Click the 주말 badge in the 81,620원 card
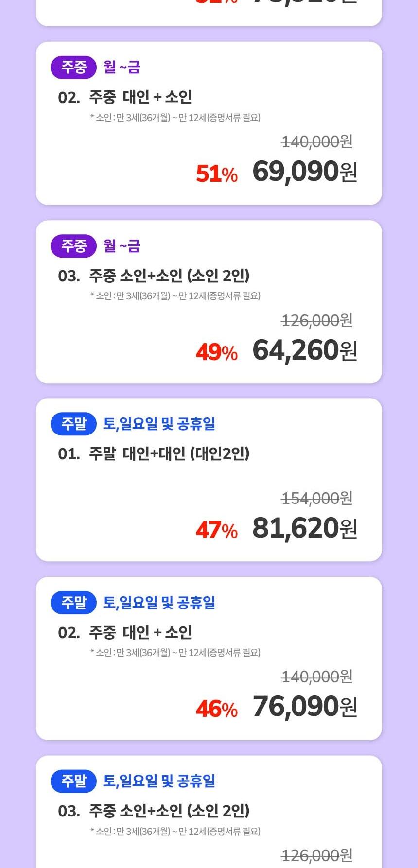This screenshot has height=868, width=418. tap(73, 424)
